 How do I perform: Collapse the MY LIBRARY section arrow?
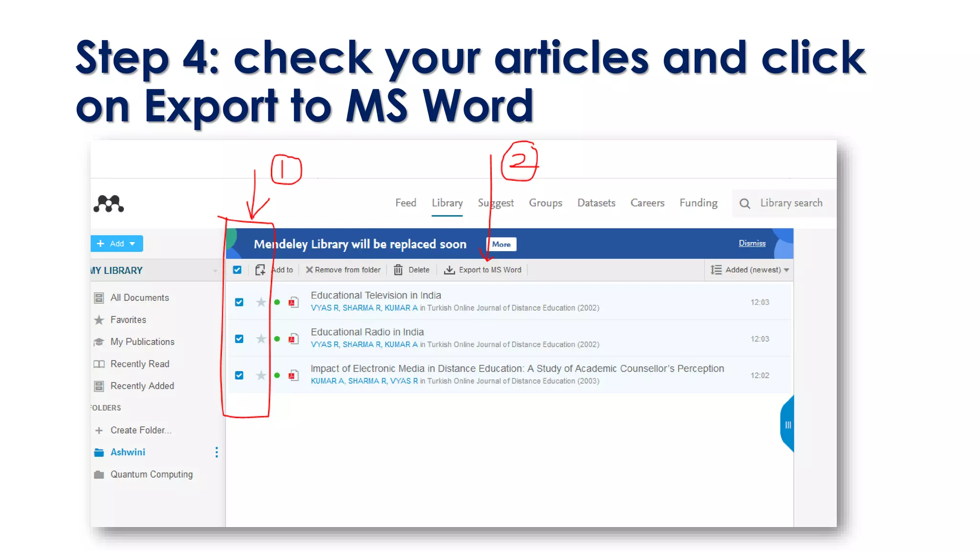pos(215,271)
